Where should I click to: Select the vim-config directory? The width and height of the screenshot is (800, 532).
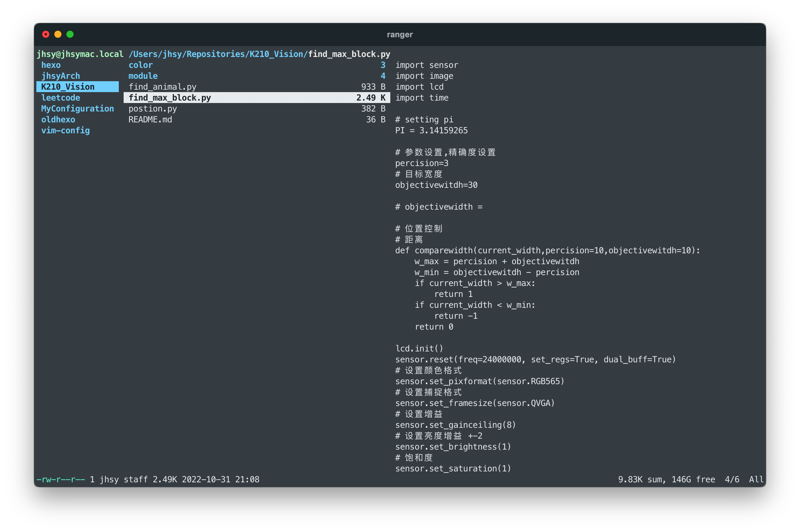click(65, 130)
